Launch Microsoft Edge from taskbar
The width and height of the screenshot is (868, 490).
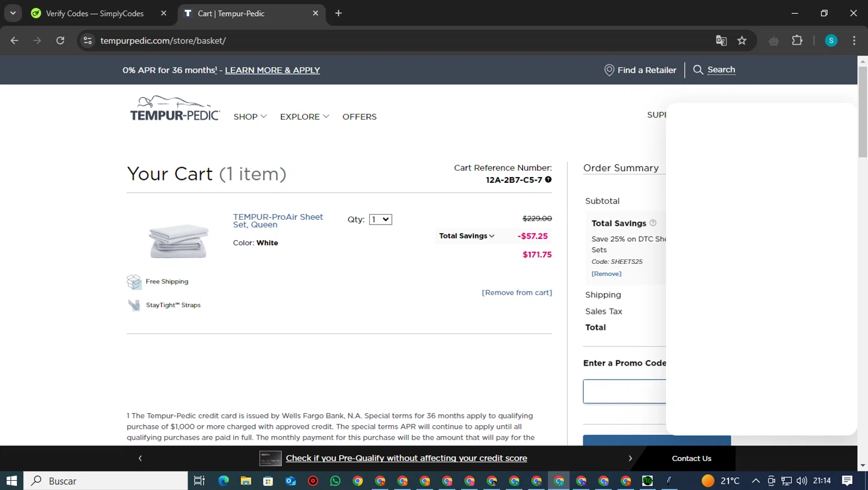point(223,481)
